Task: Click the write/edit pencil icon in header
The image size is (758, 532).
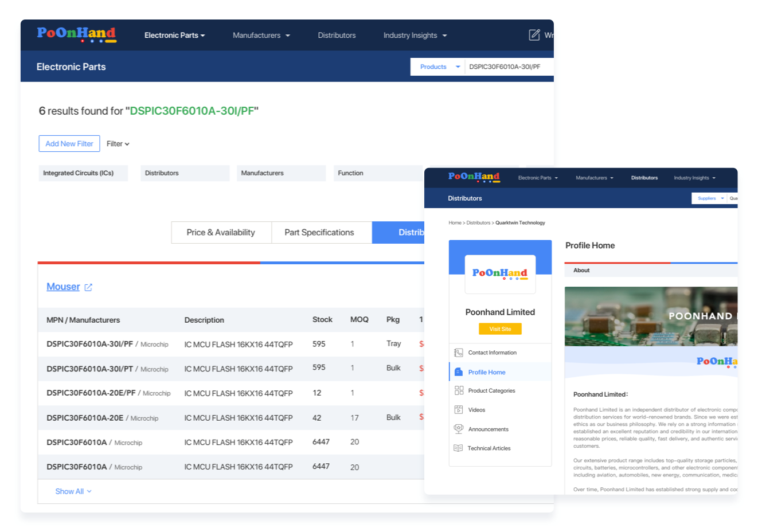Action: [534, 35]
